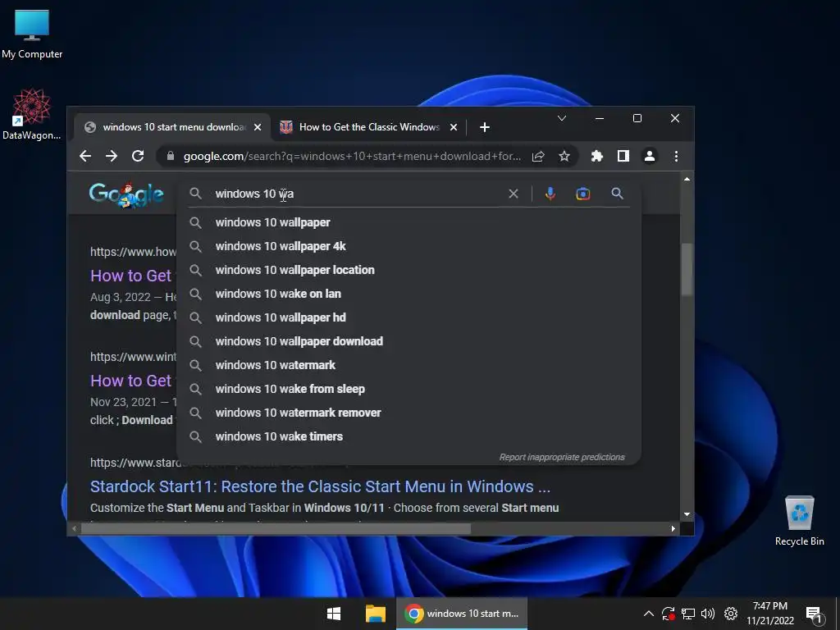Submit search with blue magnifier icon
This screenshot has height=630, width=840.
coord(617,194)
